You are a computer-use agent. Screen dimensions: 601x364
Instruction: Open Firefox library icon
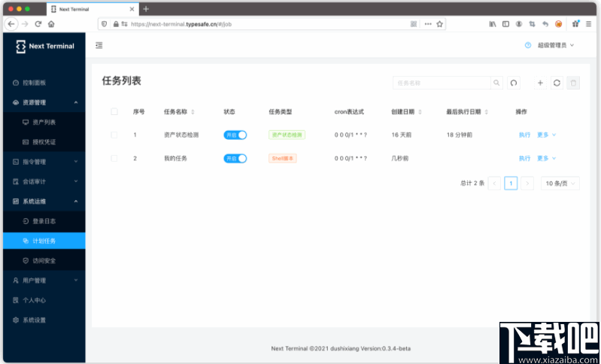493,24
